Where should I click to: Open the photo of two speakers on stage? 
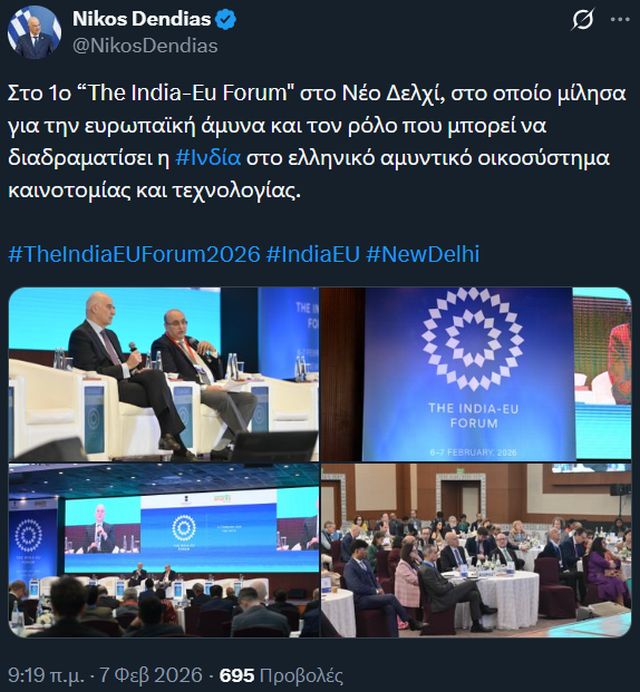pyautogui.click(x=164, y=374)
